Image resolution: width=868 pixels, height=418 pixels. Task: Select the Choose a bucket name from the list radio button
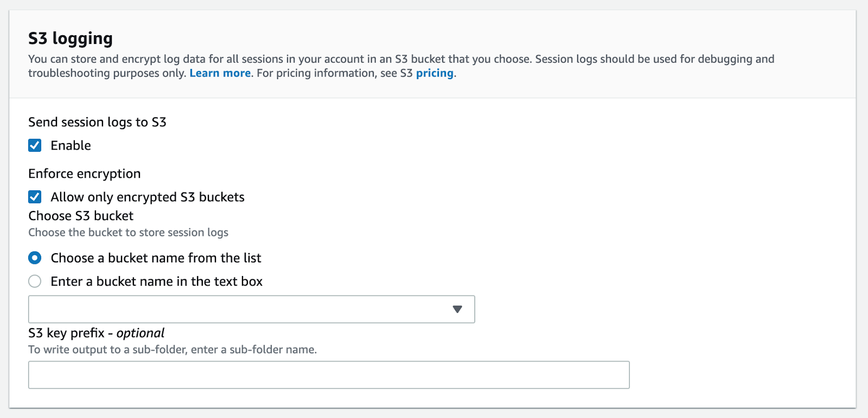35,258
